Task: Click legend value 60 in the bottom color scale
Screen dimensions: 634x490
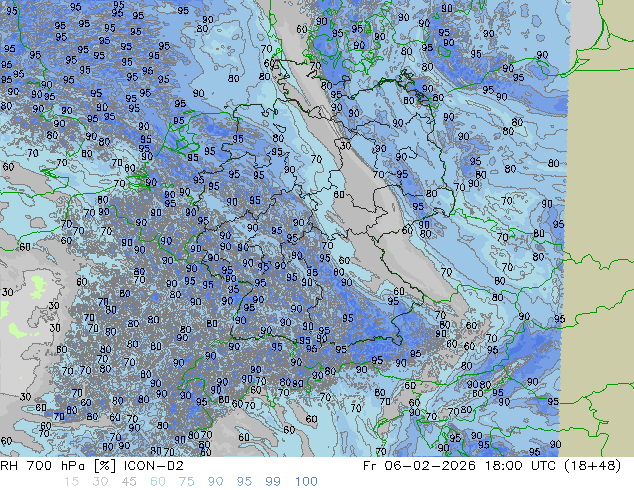Action: click(x=158, y=482)
